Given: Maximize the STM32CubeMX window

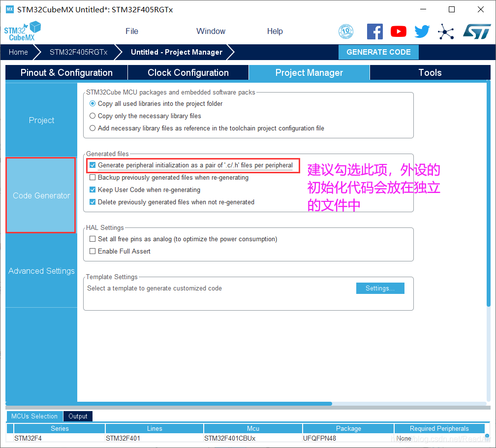Looking at the screenshot, I should pyautogui.click(x=452, y=9).
